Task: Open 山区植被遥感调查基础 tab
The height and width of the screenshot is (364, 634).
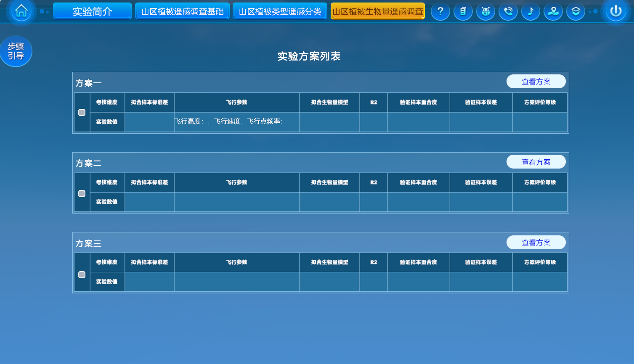Action: (x=182, y=11)
